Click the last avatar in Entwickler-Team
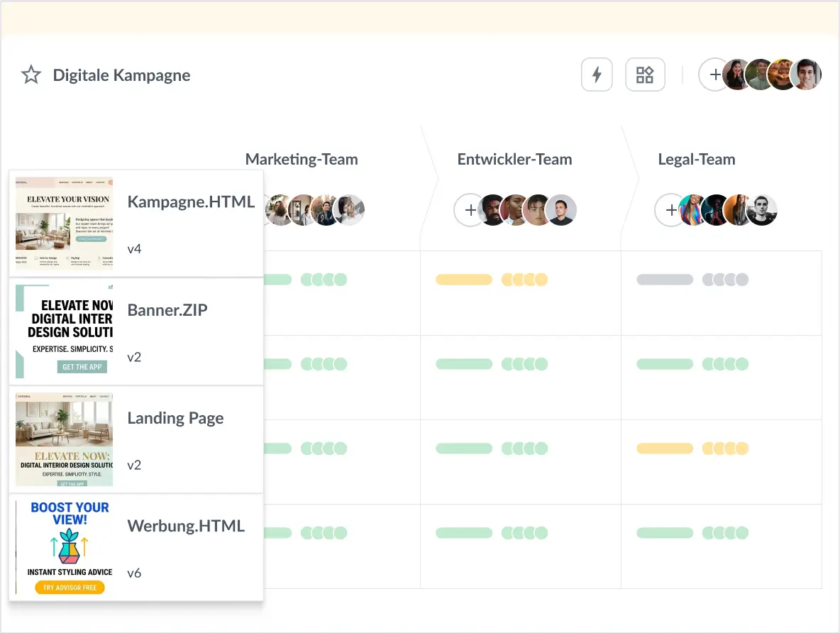Viewport: 840px width, 633px height. (561, 210)
